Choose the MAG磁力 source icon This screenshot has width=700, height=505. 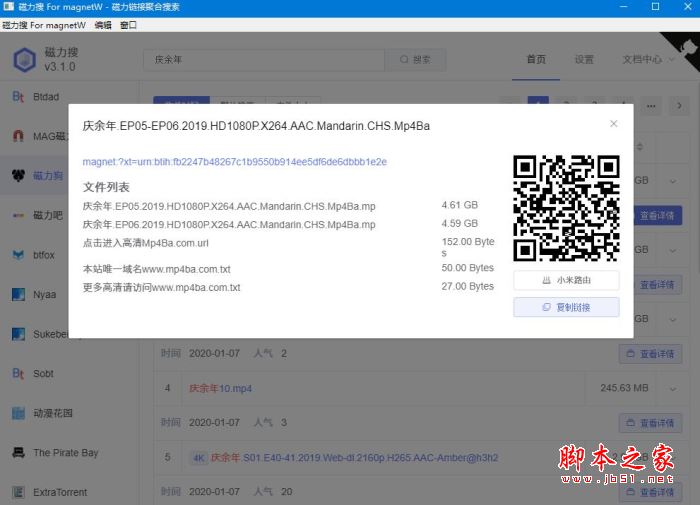click(x=18, y=136)
